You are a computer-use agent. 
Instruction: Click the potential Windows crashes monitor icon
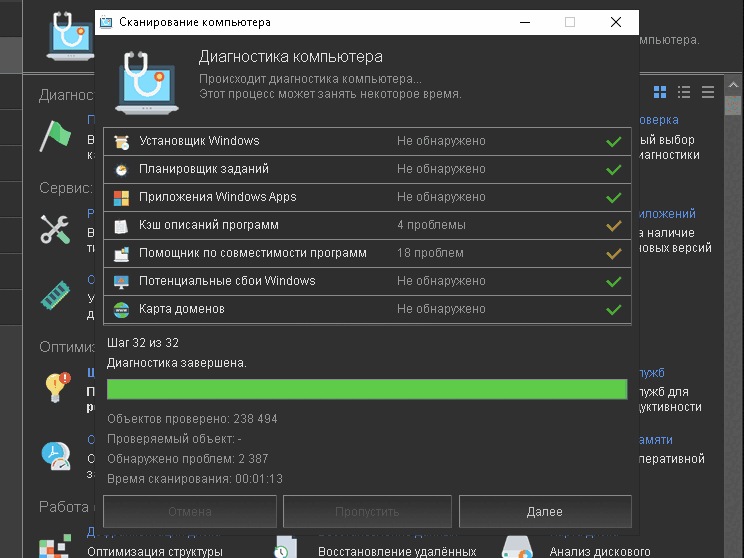(121, 281)
